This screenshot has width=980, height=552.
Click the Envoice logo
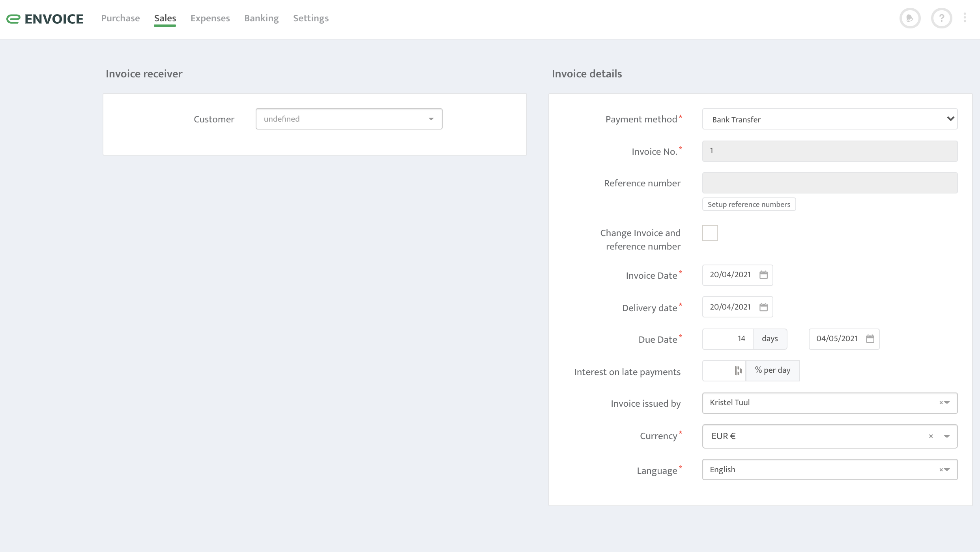(45, 18)
